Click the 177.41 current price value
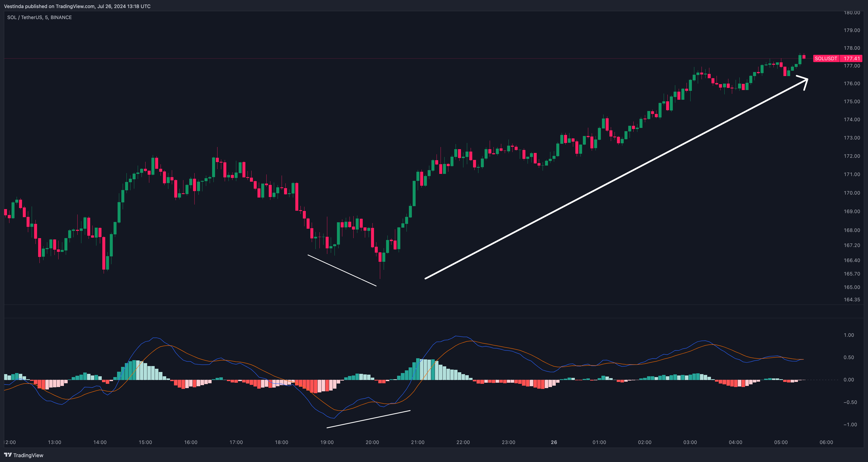 (x=851, y=58)
